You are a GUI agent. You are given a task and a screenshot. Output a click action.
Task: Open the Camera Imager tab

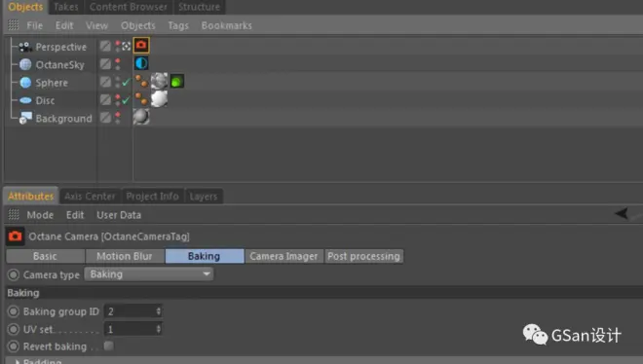(284, 256)
